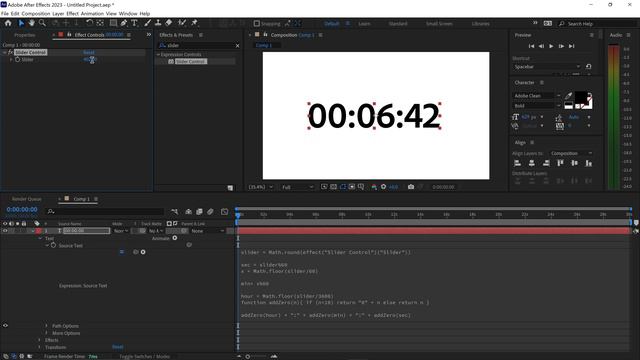Switch to the Render Queue tab
Viewport: 640px width, 360px height.
pyautogui.click(x=27, y=199)
